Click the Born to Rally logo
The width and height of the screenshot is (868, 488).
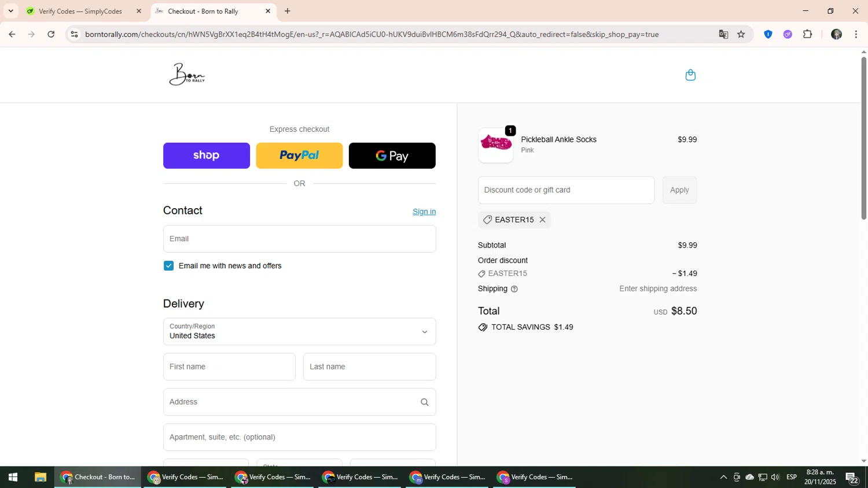(187, 75)
